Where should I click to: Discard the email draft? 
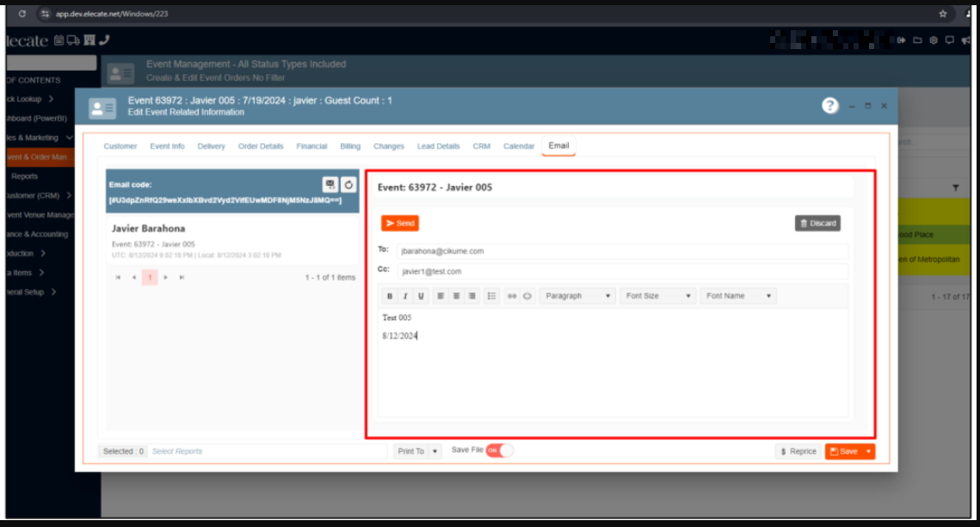pyautogui.click(x=817, y=223)
